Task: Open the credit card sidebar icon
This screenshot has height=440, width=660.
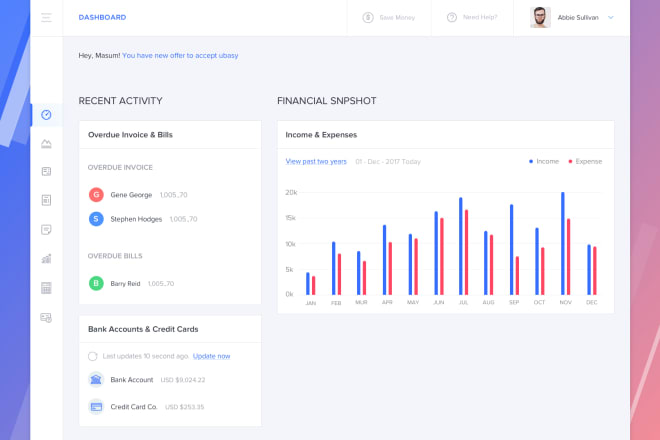Action: click(46, 317)
